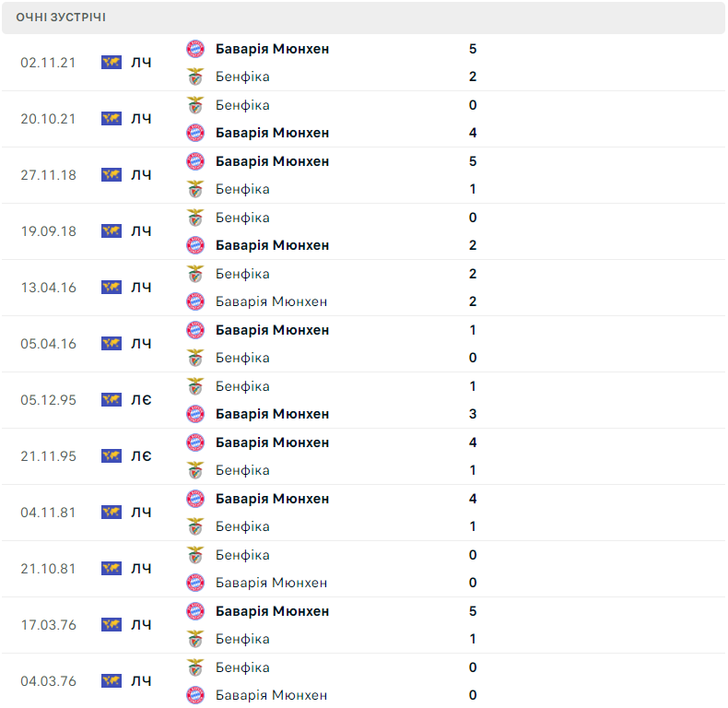Image resolution: width=728 pixels, height=708 pixels.
Task: Click the world flag icon beside 13.04.16
Action: [112, 287]
